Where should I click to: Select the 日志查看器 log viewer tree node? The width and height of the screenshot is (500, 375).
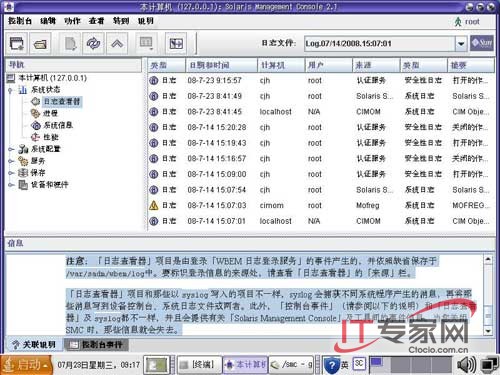coord(62,101)
